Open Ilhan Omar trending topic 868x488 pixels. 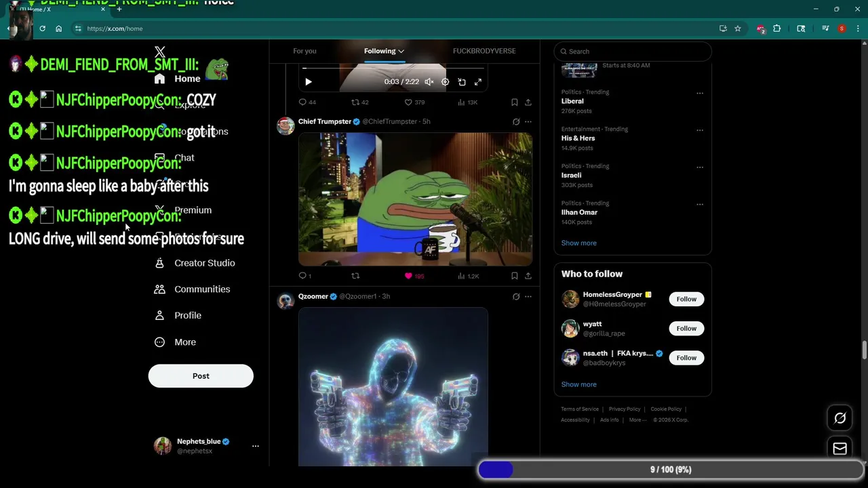coord(579,212)
